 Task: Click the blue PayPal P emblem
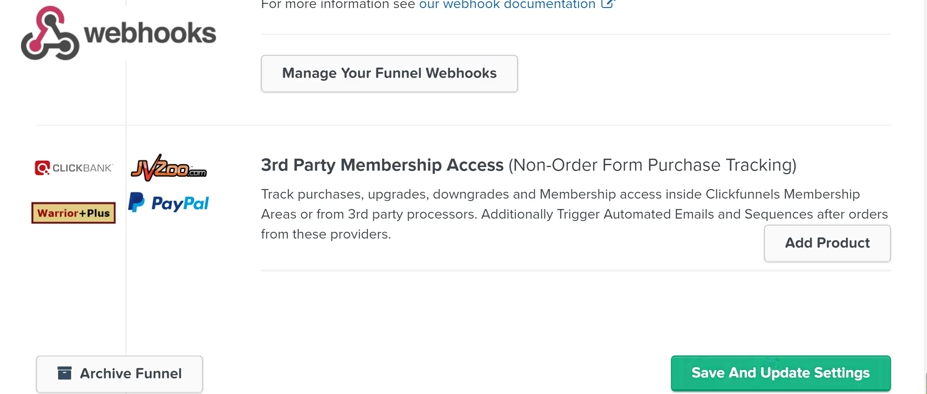pyautogui.click(x=136, y=202)
